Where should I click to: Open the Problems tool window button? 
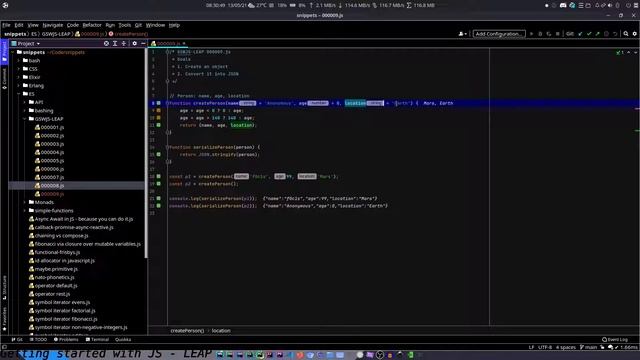coord(66,340)
